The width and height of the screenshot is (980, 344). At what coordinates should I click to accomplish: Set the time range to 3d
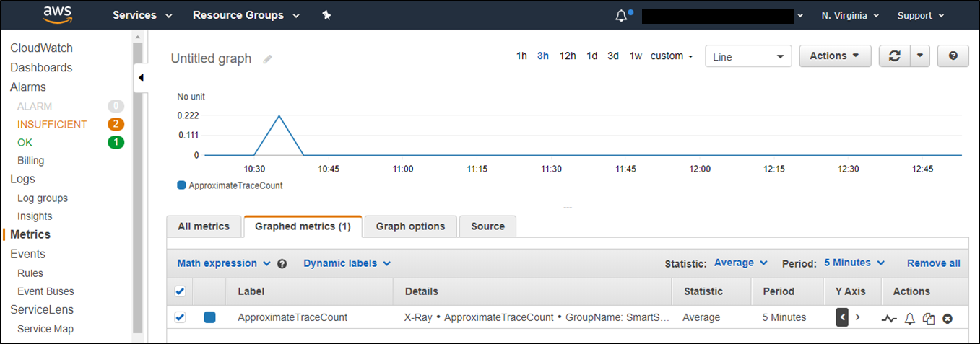[613, 56]
